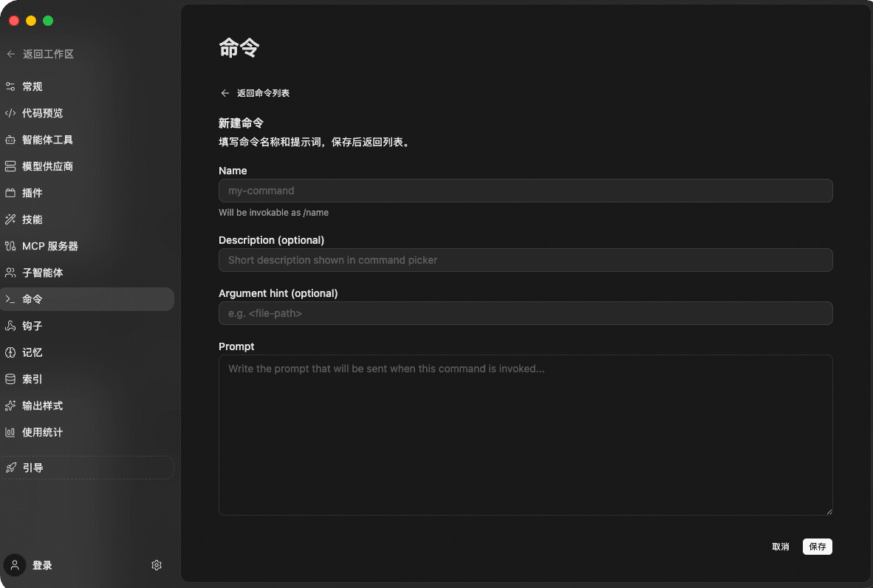
Task: Click the 常规 sliders icon in sidebar
Action: click(x=10, y=86)
